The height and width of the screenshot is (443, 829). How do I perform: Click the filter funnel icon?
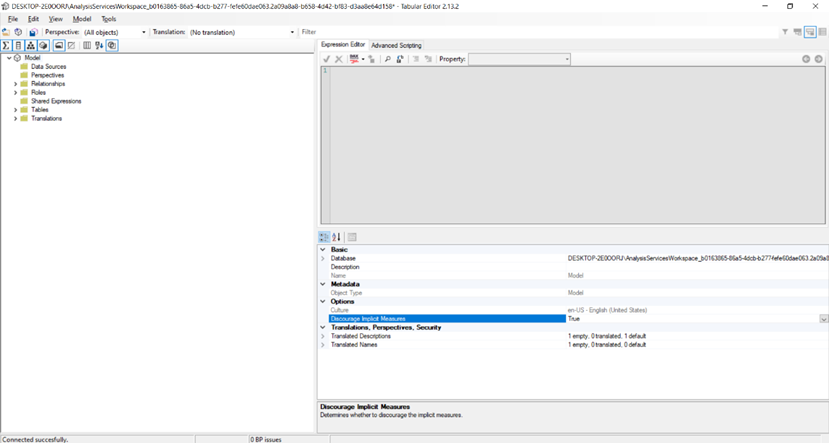[x=785, y=32]
